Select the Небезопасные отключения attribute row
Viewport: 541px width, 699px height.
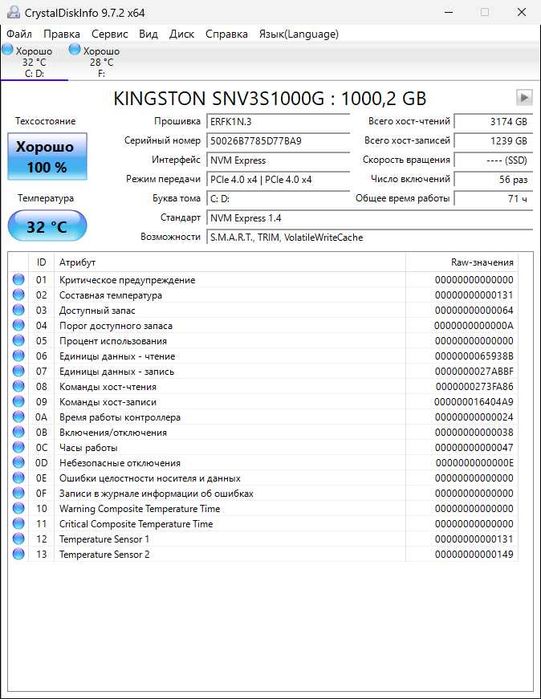click(x=263, y=463)
